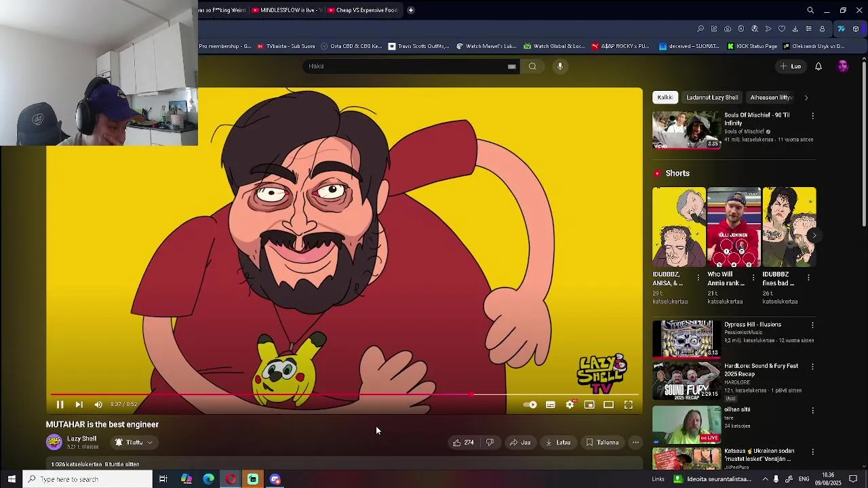Dislike the MUTAHAR video

pos(490,443)
